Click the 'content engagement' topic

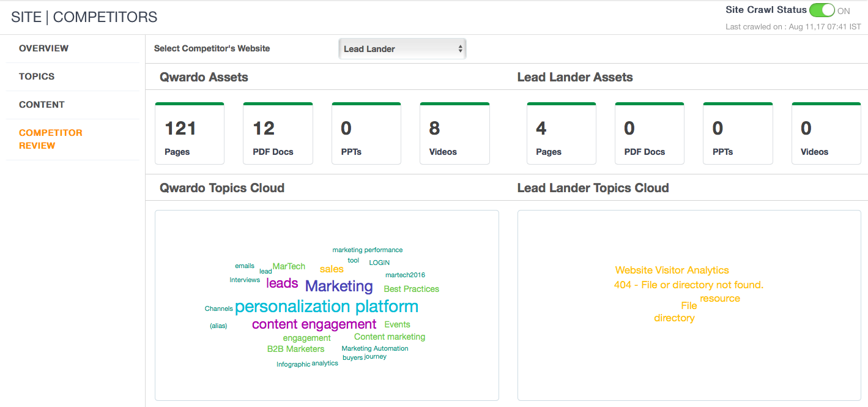[314, 324]
